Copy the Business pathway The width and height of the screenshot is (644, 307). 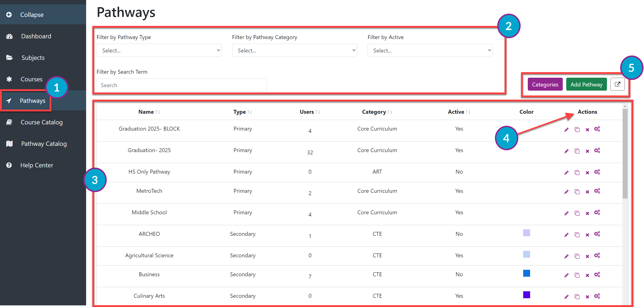tap(577, 275)
